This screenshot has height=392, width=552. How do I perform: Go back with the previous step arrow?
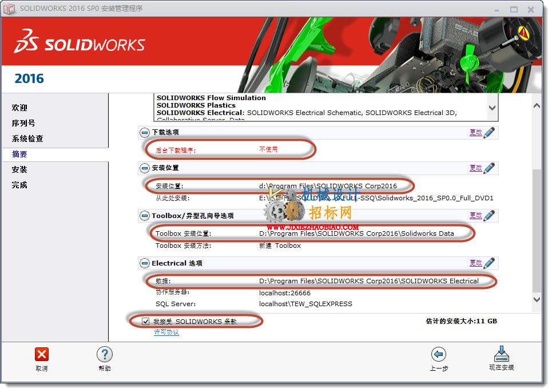click(438, 354)
